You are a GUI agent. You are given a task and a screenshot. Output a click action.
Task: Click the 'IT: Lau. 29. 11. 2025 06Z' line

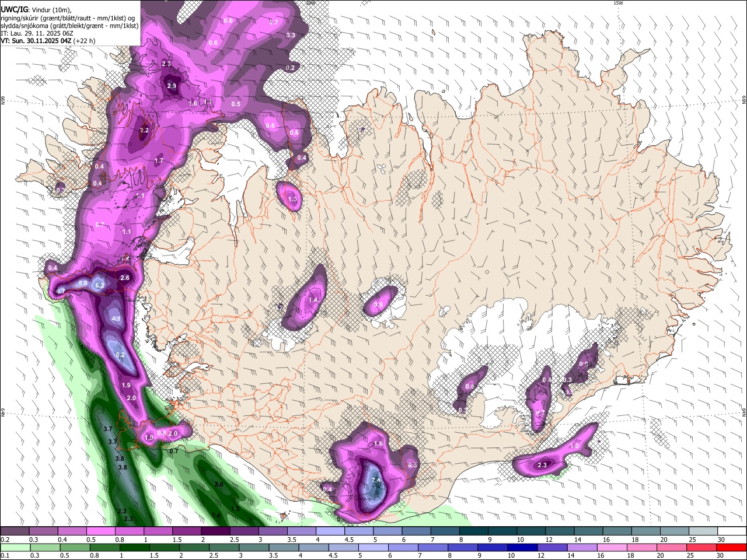tap(37, 33)
